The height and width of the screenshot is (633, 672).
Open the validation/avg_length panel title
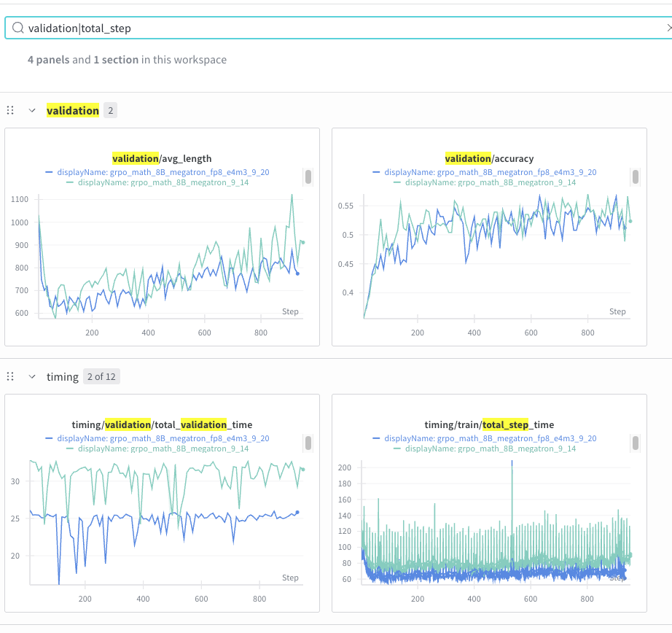pos(162,158)
